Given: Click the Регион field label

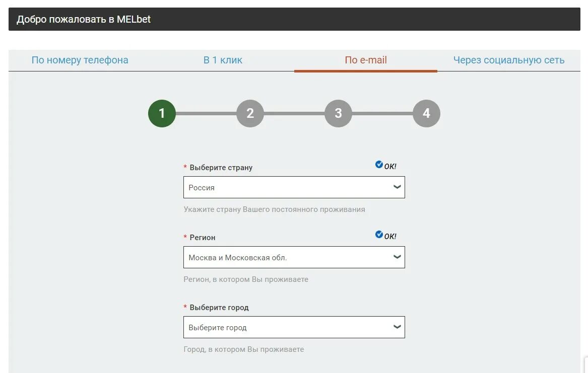Looking at the screenshot, I should pyautogui.click(x=203, y=238).
